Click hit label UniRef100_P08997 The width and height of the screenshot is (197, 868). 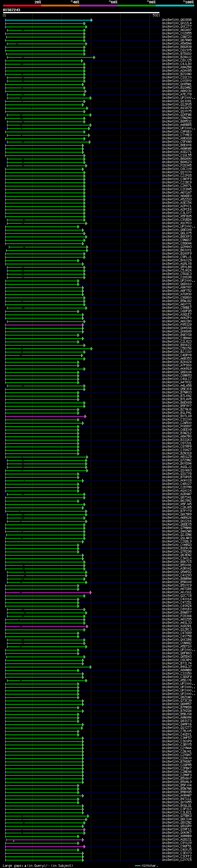(177, 426)
